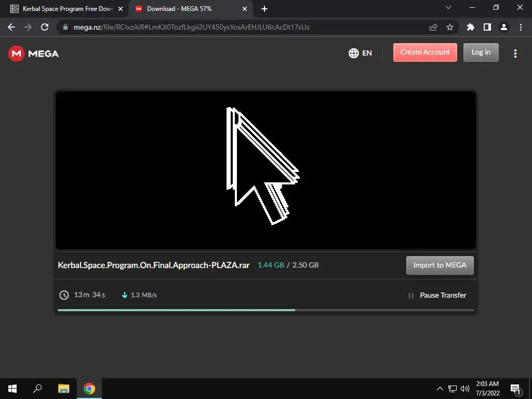Open a new browser tab
532x399 pixels.
tap(264, 9)
